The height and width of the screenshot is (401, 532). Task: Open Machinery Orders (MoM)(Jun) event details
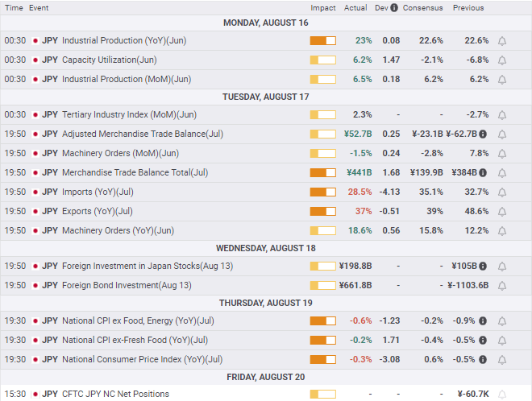(120, 154)
